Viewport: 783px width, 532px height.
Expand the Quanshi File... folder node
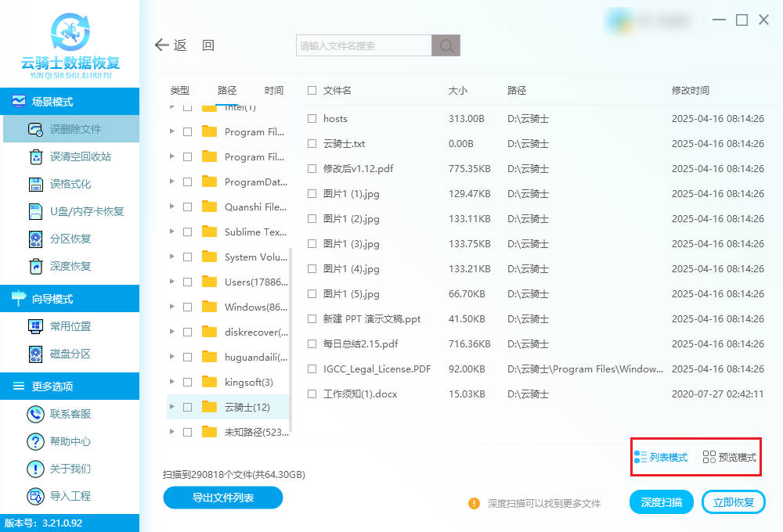click(x=171, y=206)
